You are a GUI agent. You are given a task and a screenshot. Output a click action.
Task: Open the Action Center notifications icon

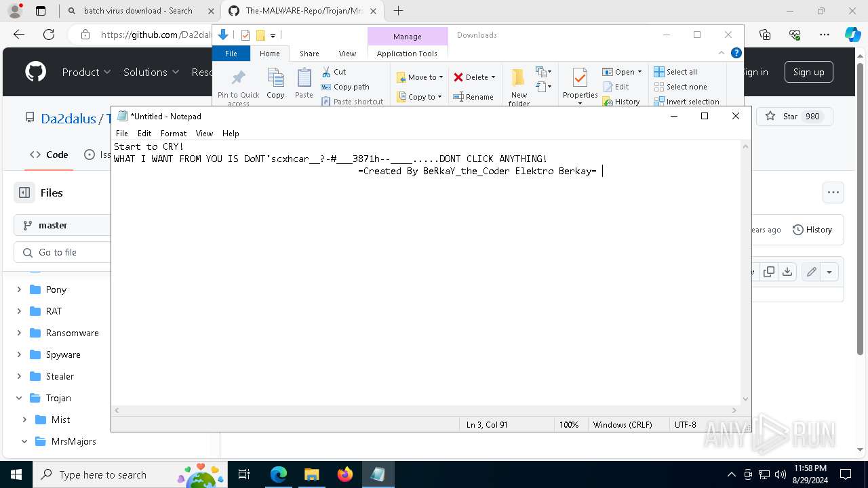tap(846, 474)
